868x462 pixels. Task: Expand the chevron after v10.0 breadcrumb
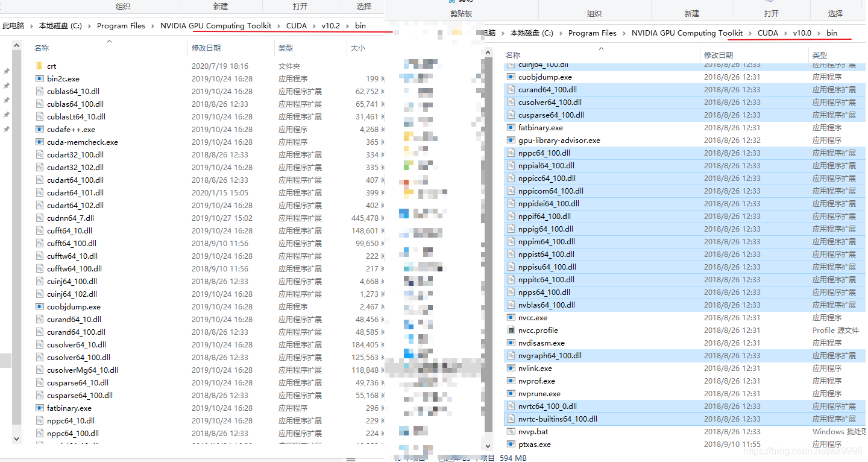(x=819, y=33)
